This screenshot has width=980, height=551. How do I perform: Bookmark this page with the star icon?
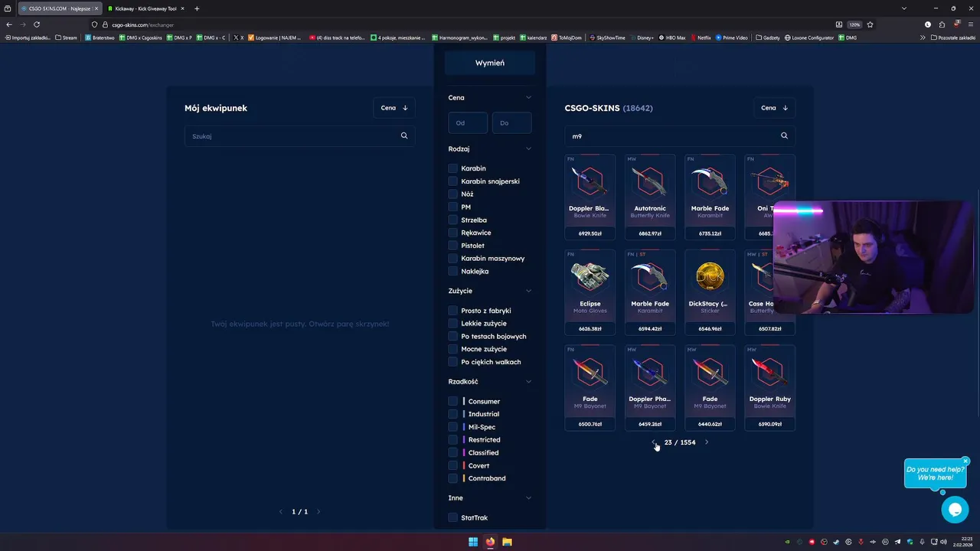pyautogui.click(x=870, y=24)
